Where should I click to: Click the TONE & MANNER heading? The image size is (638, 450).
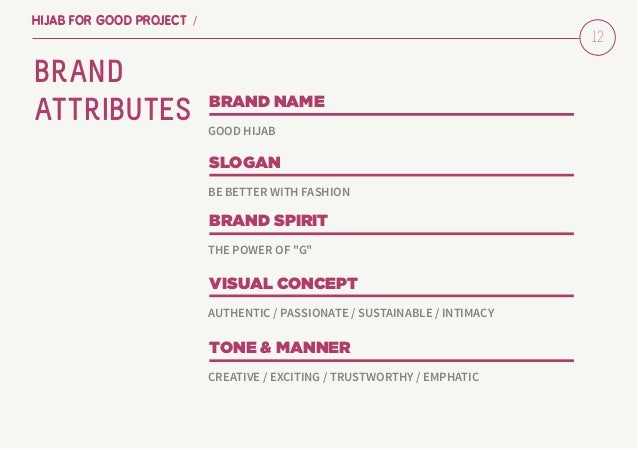pos(280,347)
